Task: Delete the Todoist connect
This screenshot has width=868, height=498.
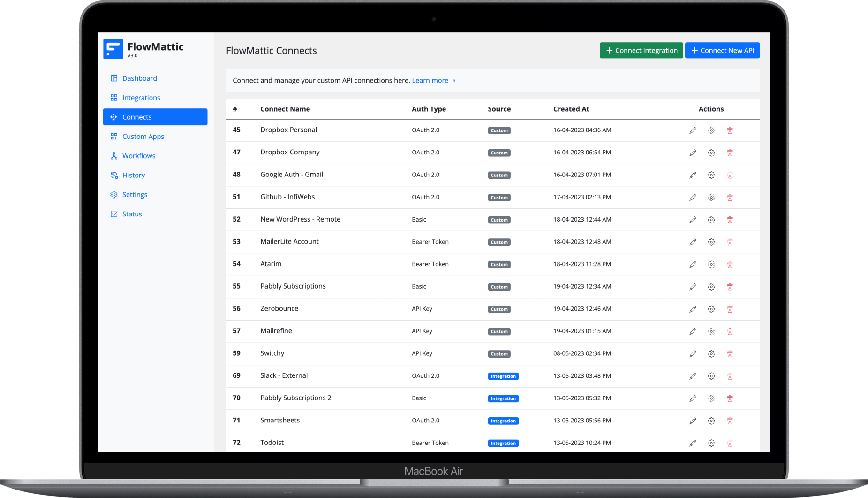Action: 730,443
